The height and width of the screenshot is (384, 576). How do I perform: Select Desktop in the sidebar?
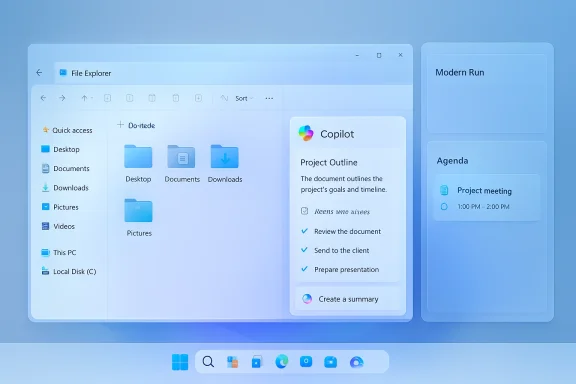61,149
